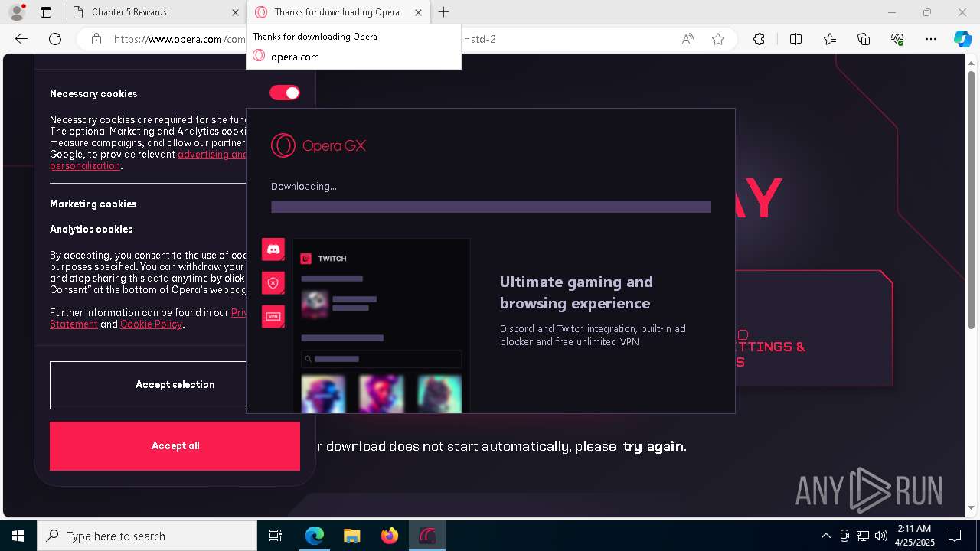
Task: Go back to previous page
Action: pos(21,39)
